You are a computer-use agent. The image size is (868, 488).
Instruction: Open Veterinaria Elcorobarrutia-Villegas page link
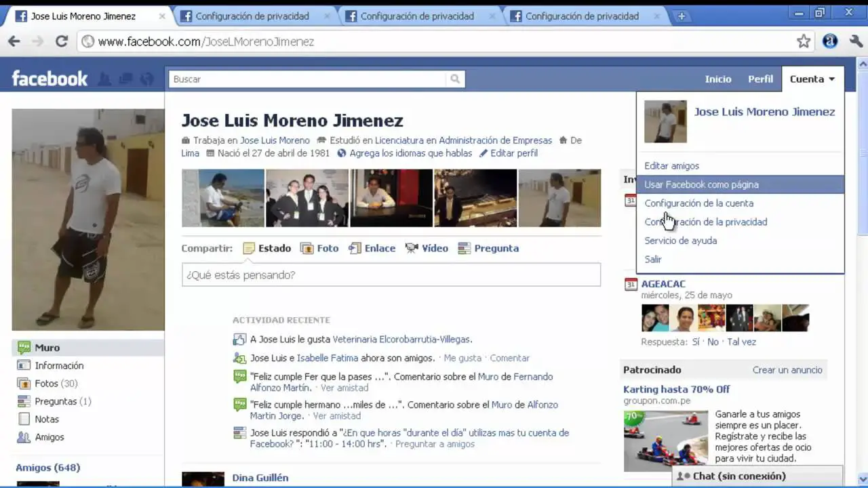401,339
